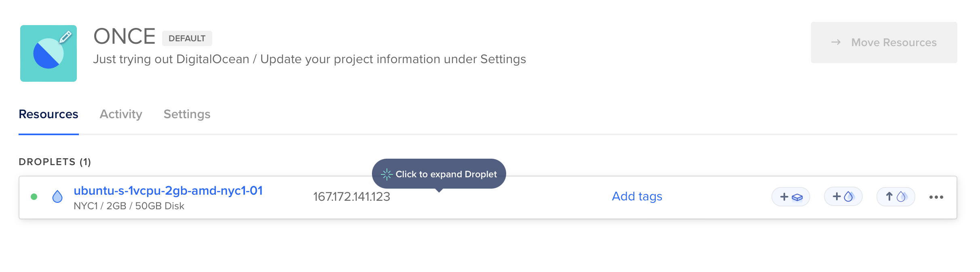The image size is (980, 272).
Task: Click the 'Click to expand Droplet' tooltip
Action: pos(446,174)
